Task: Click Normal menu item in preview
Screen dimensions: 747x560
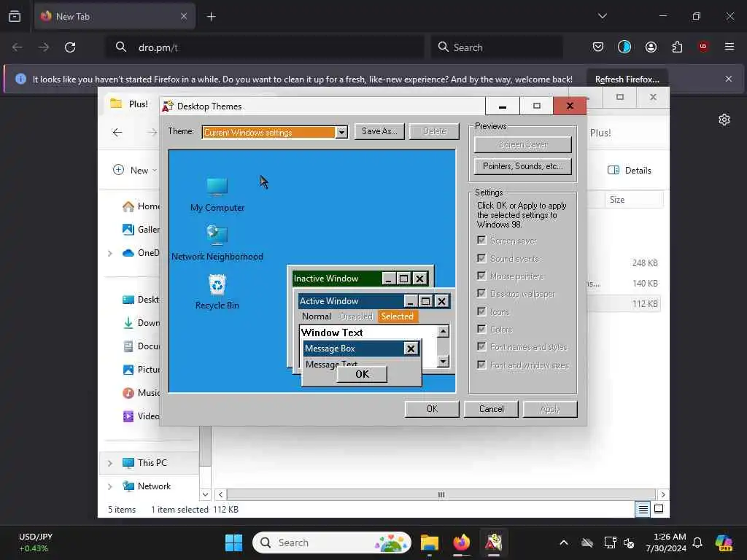Action: click(x=317, y=316)
